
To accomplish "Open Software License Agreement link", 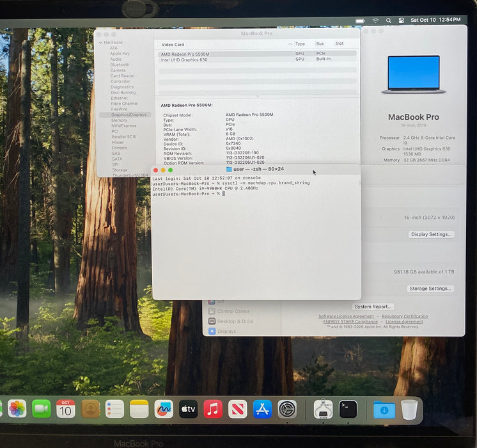I will click(x=346, y=316).
